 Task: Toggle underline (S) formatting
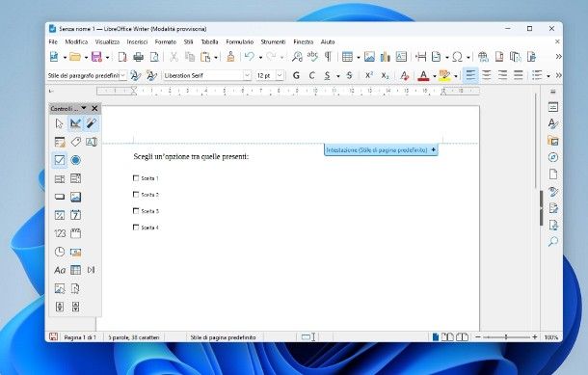tap(328, 75)
